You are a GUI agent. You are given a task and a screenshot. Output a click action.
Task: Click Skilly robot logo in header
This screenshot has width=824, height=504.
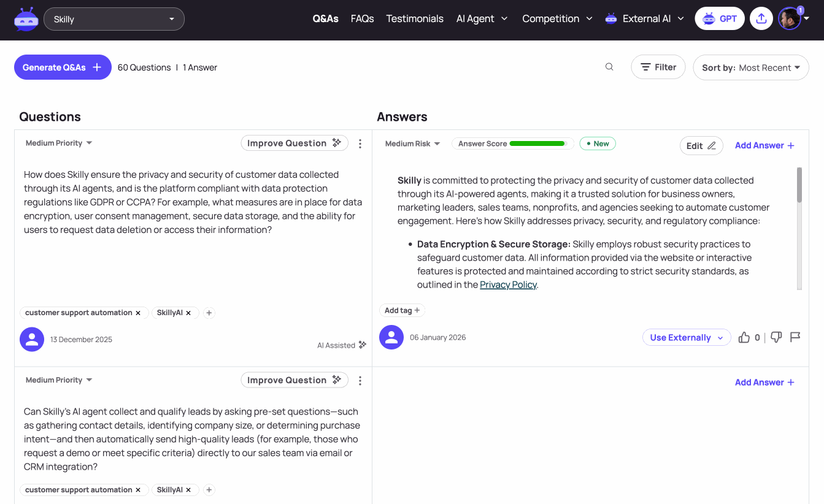point(26,19)
